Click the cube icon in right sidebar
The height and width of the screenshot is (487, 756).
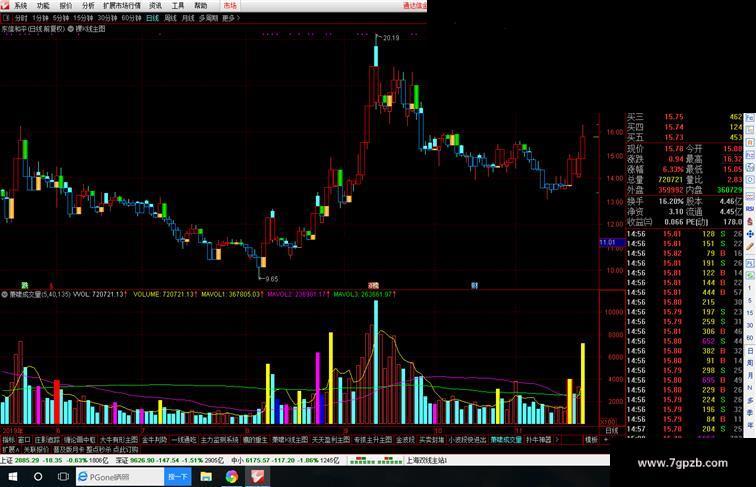750,168
